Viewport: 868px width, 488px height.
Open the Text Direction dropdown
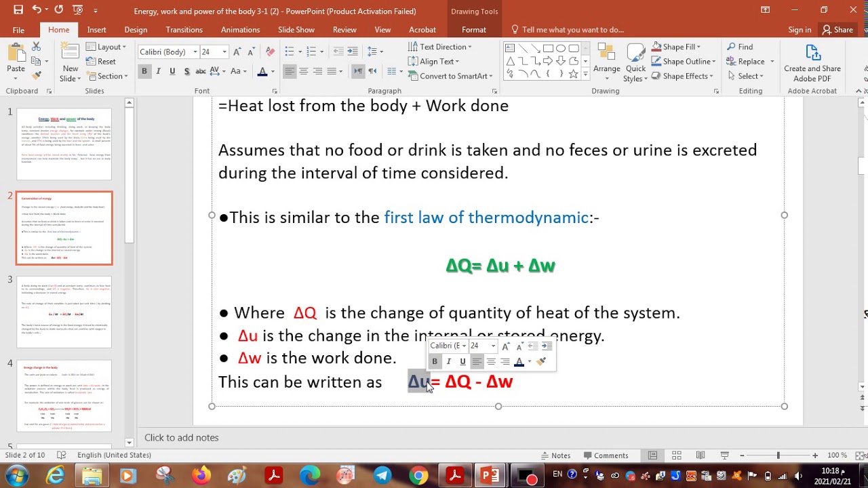point(440,47)
